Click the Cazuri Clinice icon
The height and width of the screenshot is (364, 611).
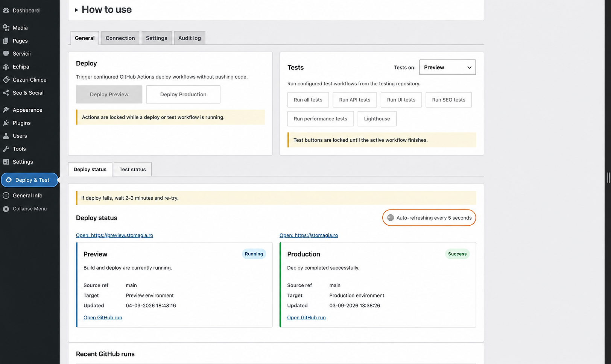6,80
